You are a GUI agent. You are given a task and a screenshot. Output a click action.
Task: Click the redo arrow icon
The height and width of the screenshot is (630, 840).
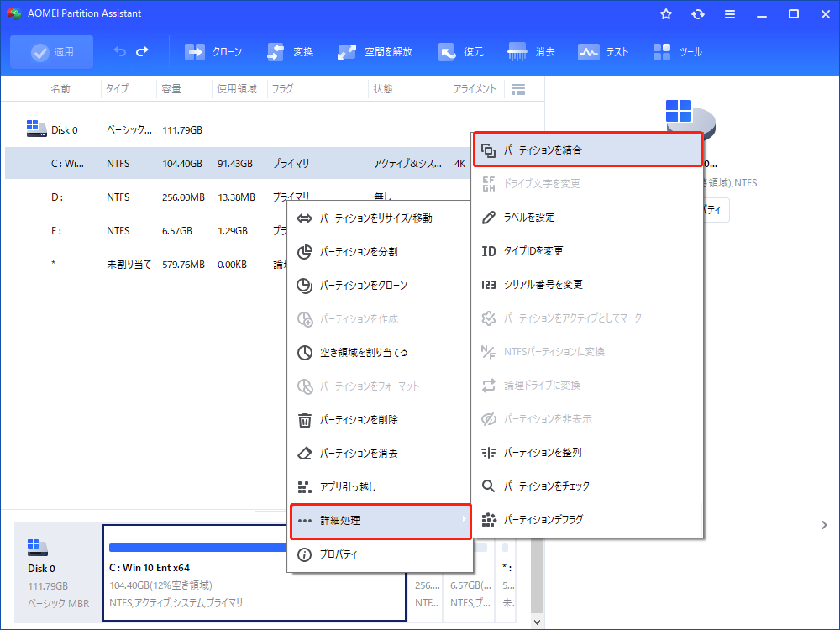coord(143,51)
